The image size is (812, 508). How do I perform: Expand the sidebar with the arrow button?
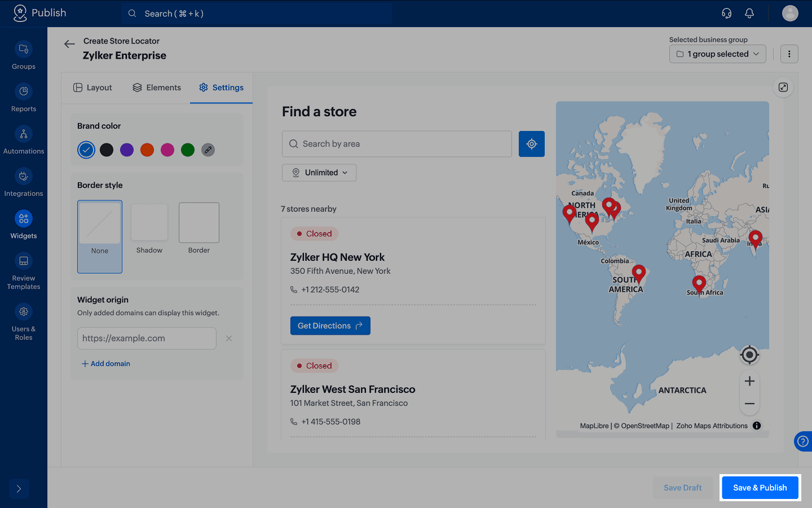(x=19, y=489)
